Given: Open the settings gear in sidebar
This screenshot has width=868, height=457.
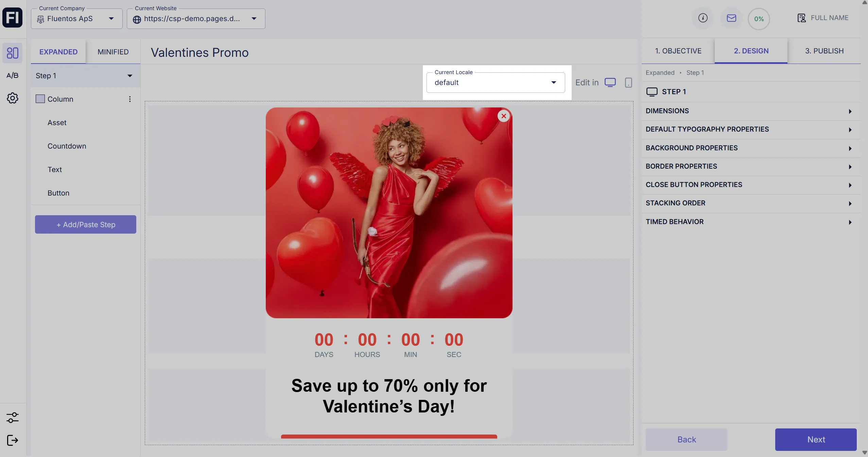Looking at the screenshot, I should [x=13, y=98].
